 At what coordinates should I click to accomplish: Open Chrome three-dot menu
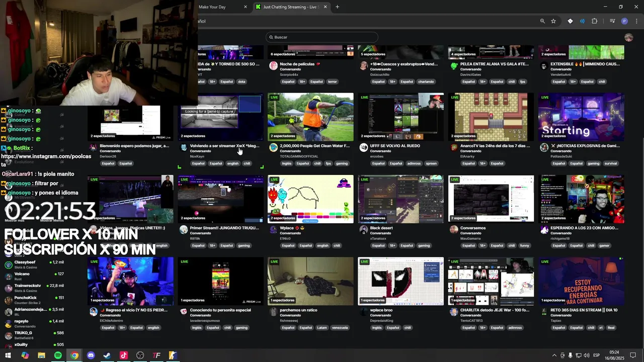point(636,21)
